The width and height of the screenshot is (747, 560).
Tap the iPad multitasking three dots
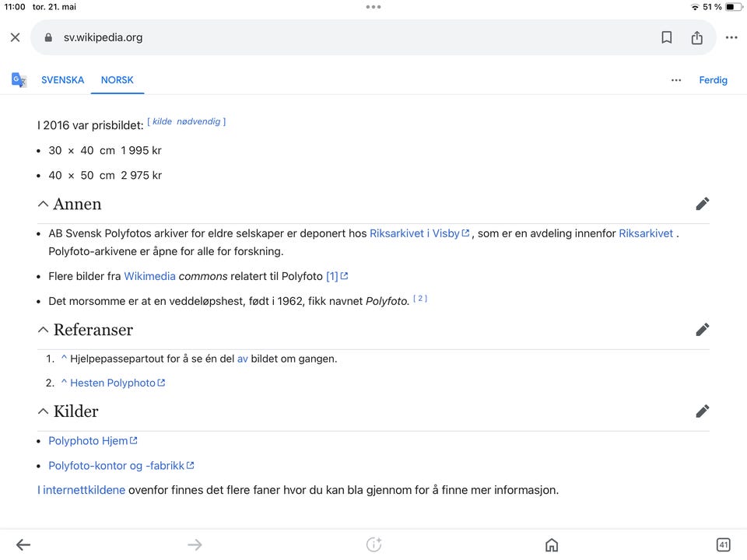373,7
